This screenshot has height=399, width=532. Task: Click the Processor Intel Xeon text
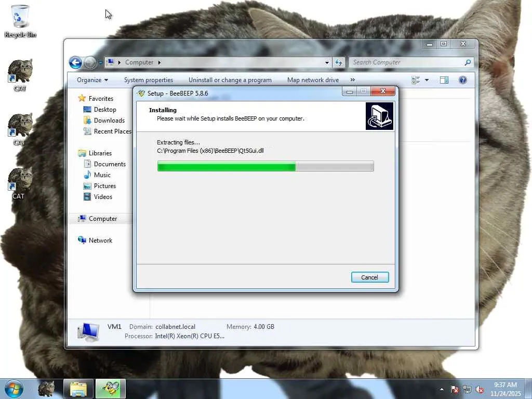[x=190, y=336]
